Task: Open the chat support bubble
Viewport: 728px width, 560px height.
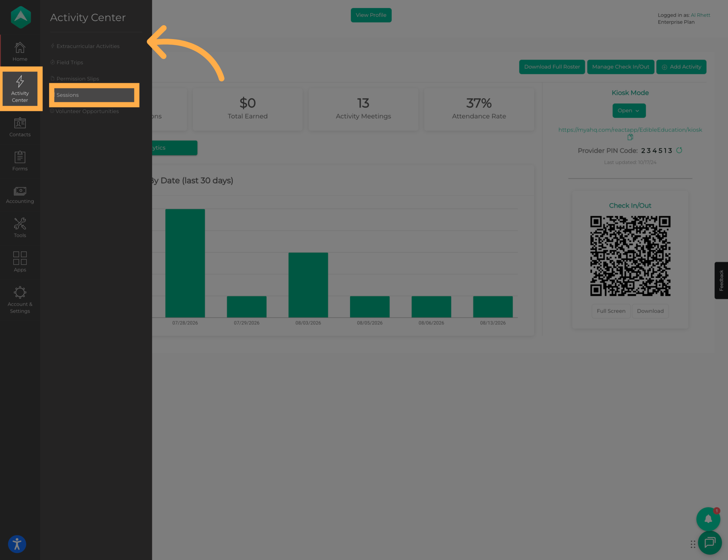Action: coord(710,543)
